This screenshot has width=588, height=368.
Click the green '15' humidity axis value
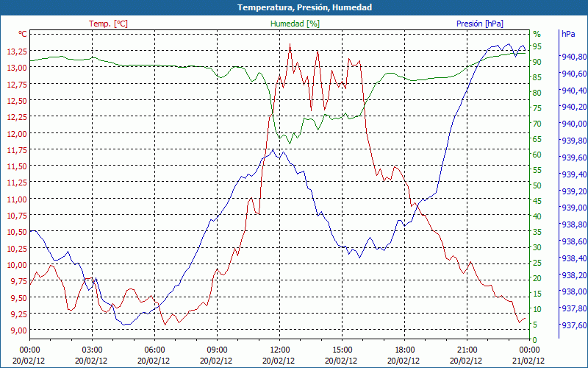[537, 294]
